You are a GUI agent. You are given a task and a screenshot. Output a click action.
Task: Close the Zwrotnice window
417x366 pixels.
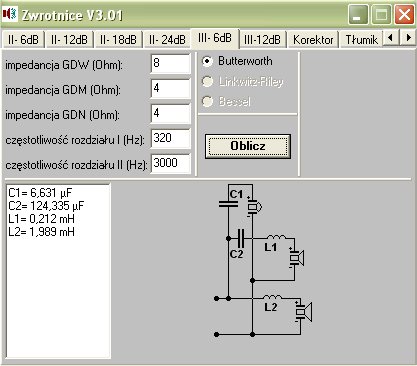(x=404, y=14)
